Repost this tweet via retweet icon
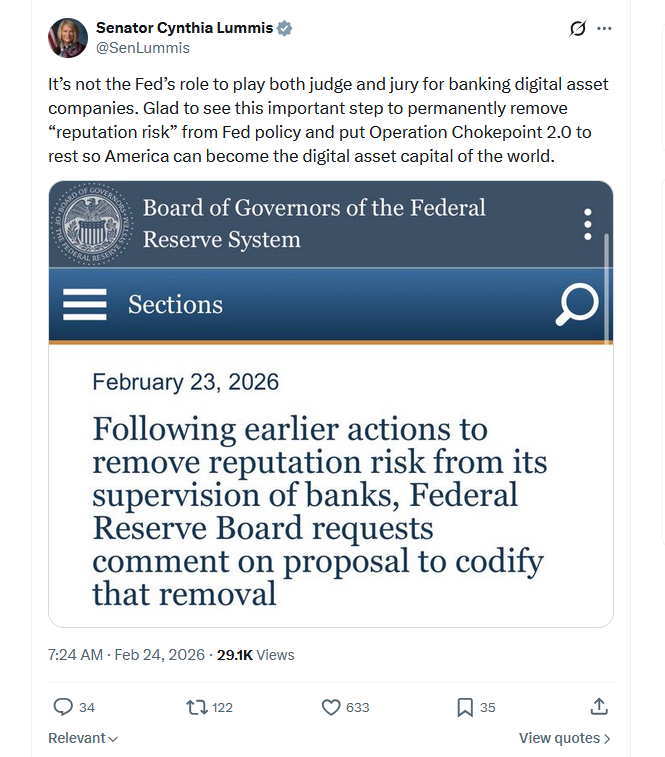Screen dimensions: 665x757 (x=196, y=707)
